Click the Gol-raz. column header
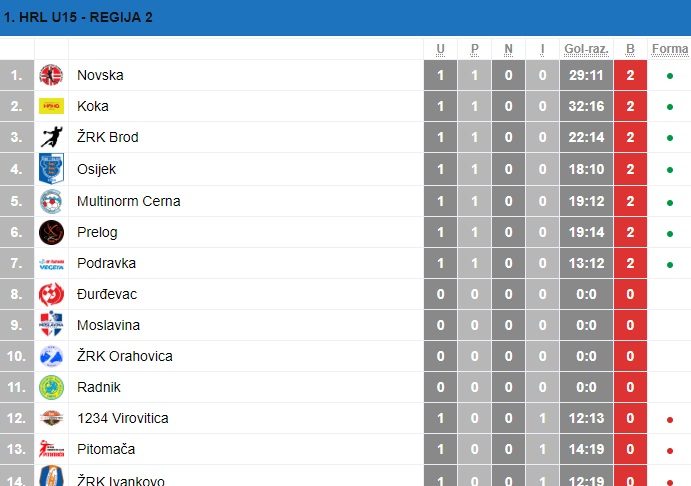Screen dimensions: 691x486 (586, 49)
